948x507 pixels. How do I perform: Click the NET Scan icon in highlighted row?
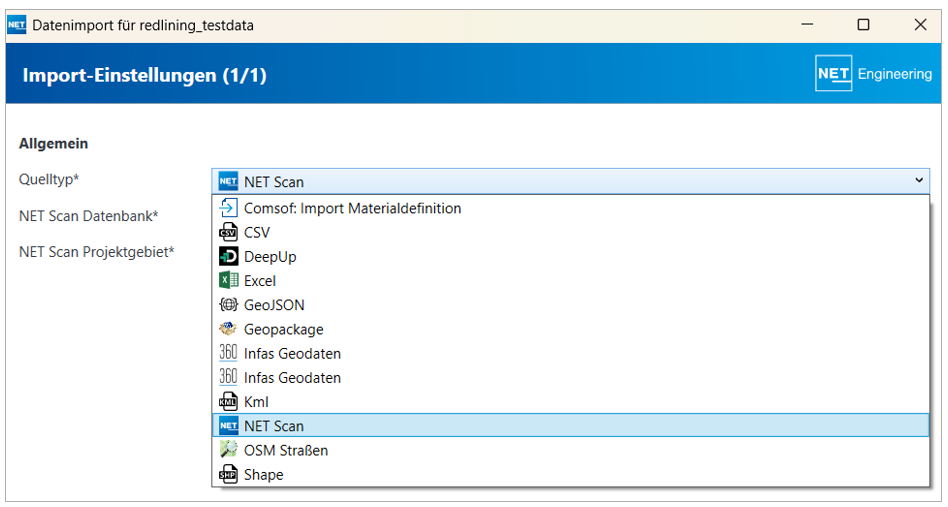228,425
